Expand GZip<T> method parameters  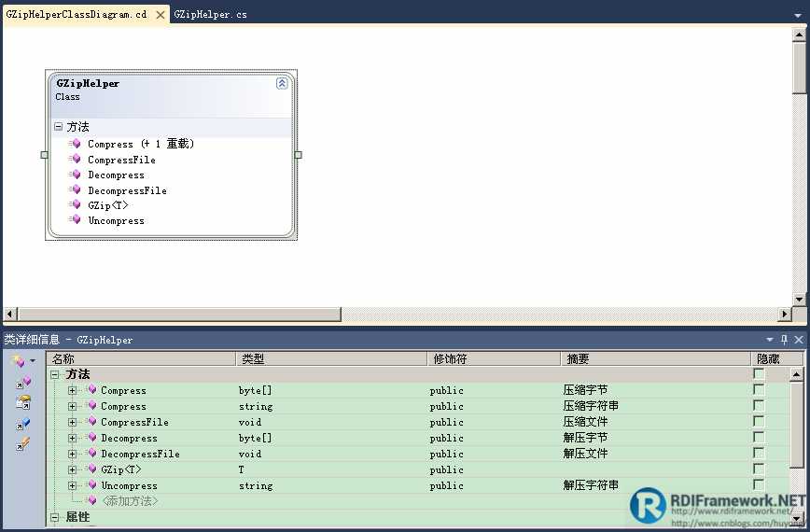click(x=72, y=469)
